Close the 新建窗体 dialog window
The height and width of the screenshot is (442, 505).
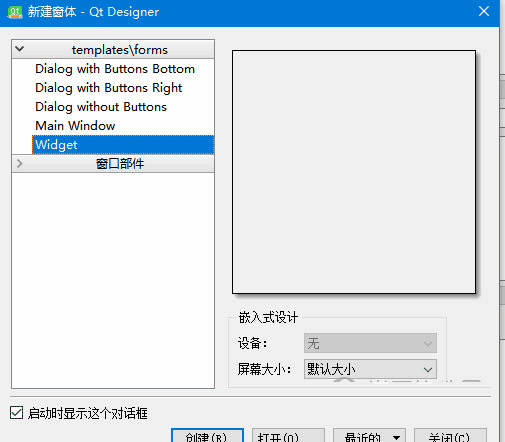click(x=484, y=11)
